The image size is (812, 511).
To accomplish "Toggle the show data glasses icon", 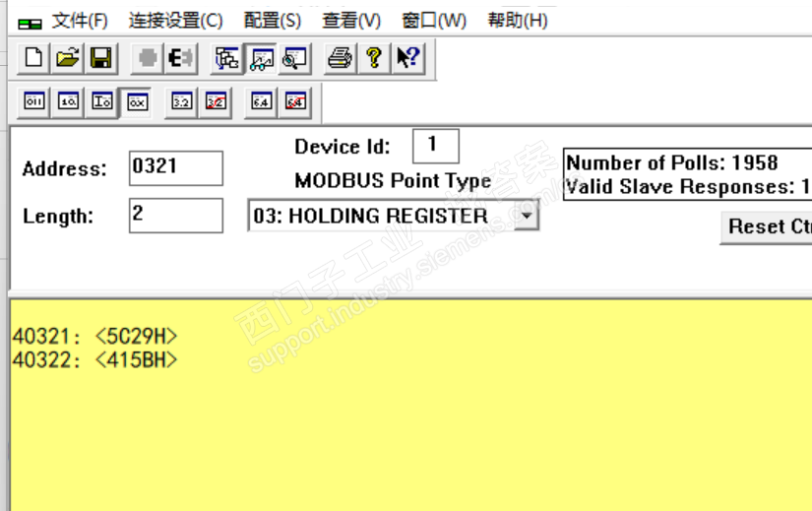I will 261,58.
